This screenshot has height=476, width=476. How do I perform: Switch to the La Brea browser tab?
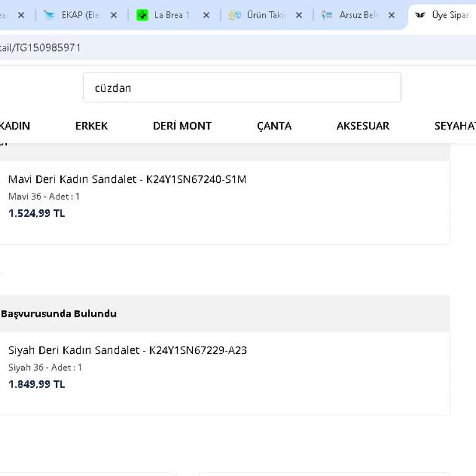click(x=172, y=15)
